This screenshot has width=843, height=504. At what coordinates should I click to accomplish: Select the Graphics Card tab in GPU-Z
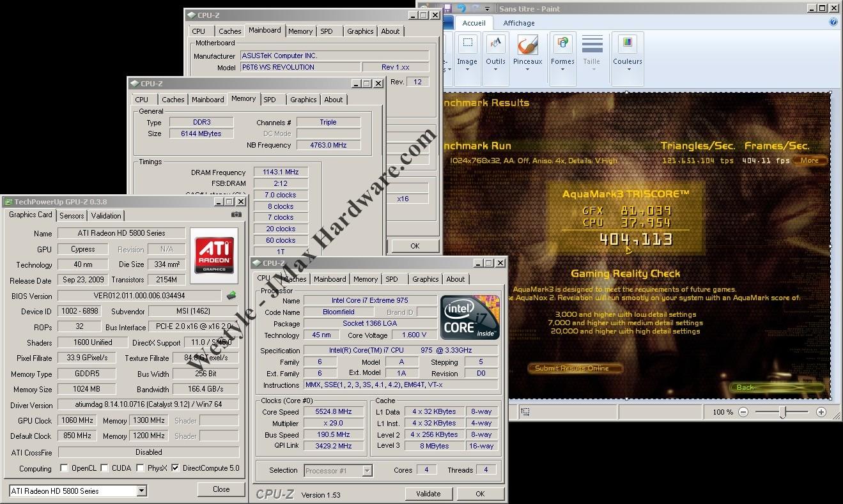(31, 215)
